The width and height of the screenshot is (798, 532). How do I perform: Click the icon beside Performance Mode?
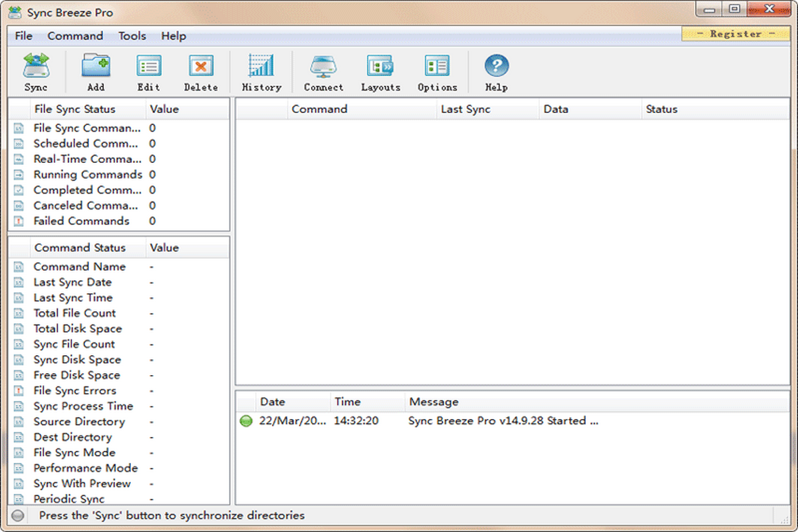tap(19, 468)
